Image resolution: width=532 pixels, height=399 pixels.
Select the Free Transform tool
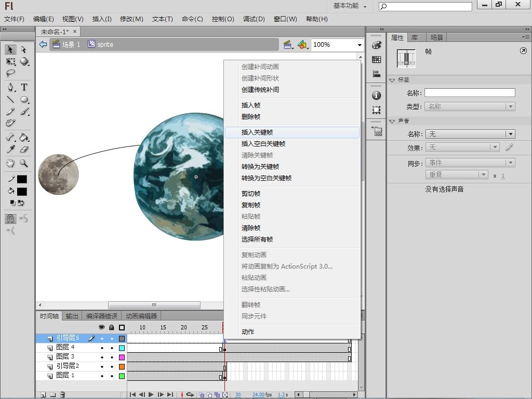point(10,61)
